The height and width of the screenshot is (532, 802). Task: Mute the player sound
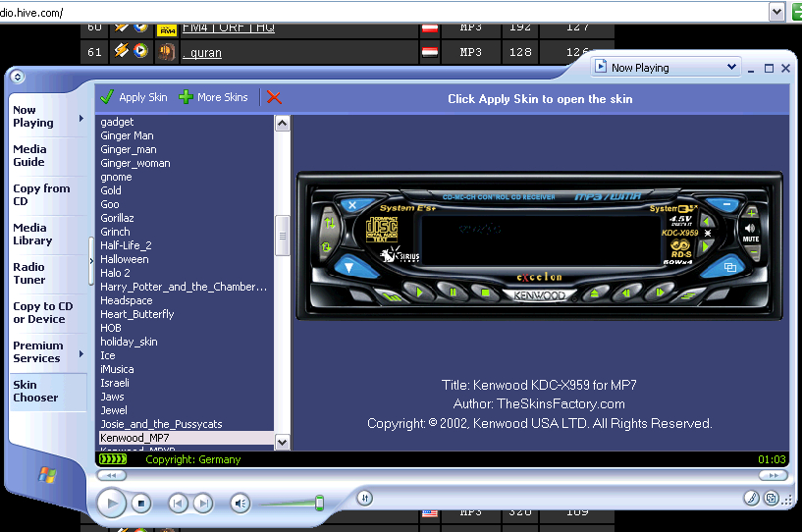click(240, 504)
